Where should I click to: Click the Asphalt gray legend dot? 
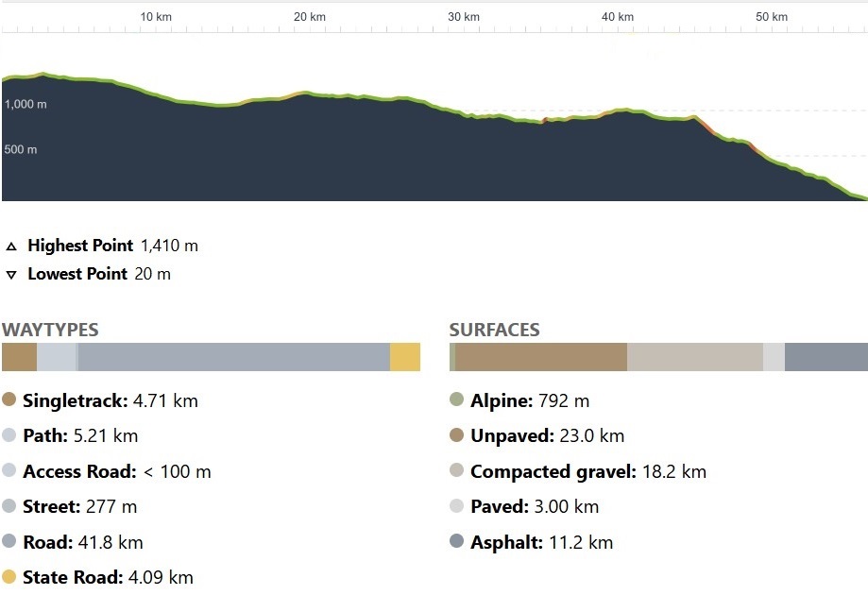[457, 541]
